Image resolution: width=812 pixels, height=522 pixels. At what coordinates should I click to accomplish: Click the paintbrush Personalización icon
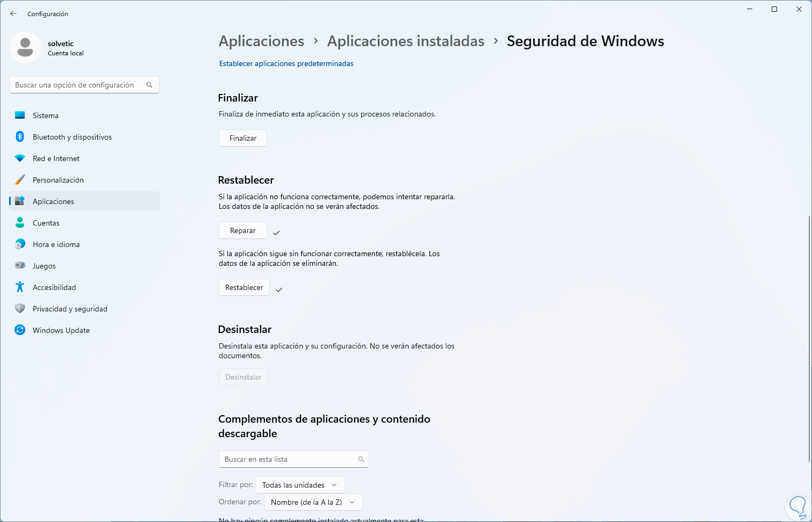(20, 180)
